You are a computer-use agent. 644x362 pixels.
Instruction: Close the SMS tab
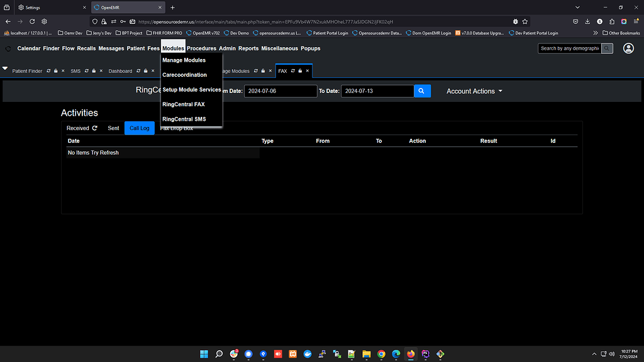(x=101, y=71)
